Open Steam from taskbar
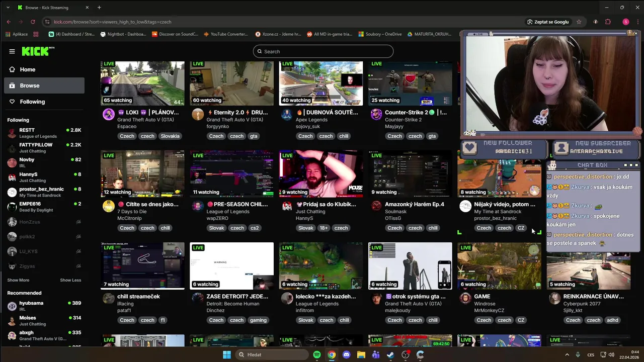This screenshot has width=644, height=362. pos(390,355)
